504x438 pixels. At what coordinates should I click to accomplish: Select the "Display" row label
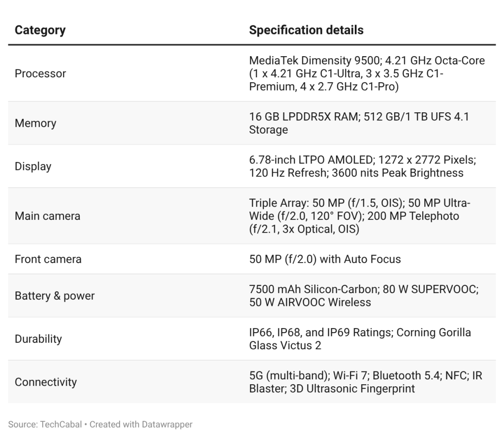(33, 167)
